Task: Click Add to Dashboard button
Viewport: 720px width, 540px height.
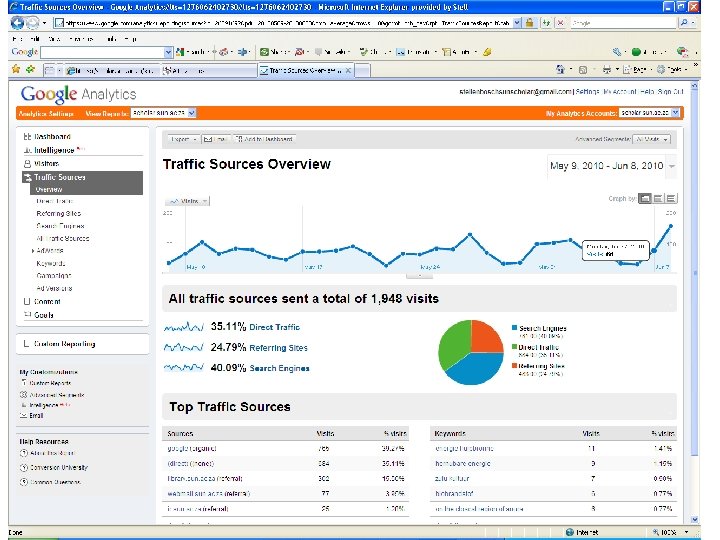Action: pyautogui.click(x=264, y=139)
